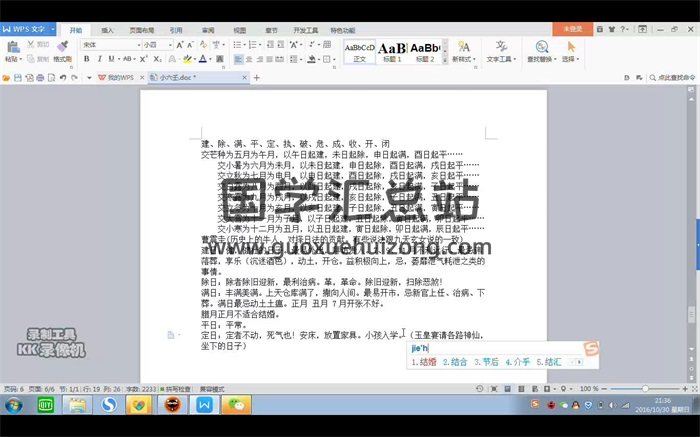Apply superscript X² formatting
The height and width of the screenshot is (437, 700).
pos(144,59)
